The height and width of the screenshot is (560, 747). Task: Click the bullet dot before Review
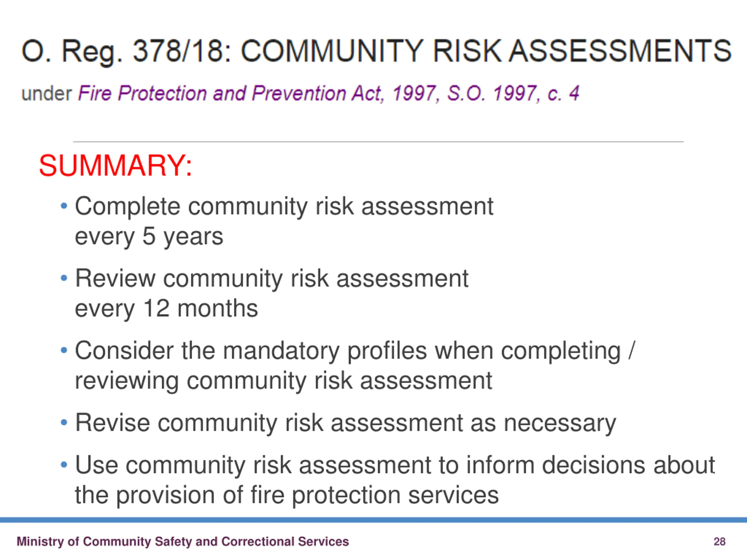click(x=64, y=278)
